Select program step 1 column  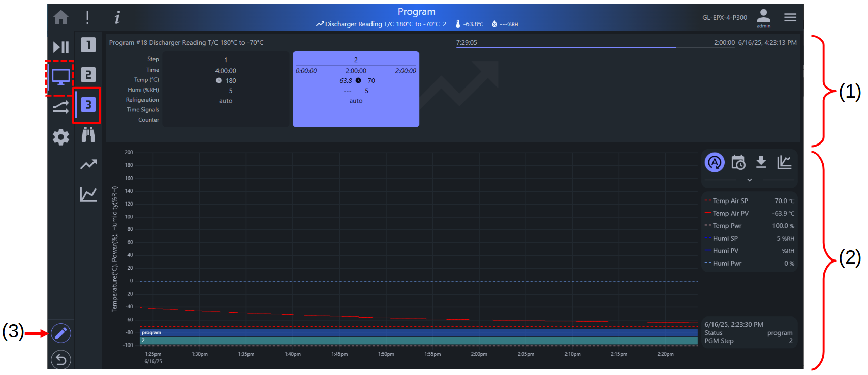pyautogui.click(x=226, y=89)
